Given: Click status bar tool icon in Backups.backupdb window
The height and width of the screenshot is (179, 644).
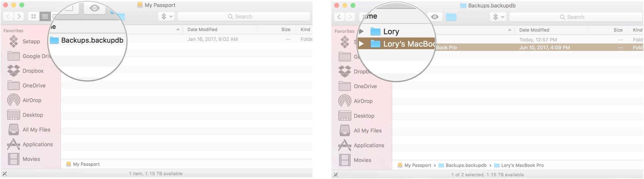Looking at the screenshot, I should point(336,175).
